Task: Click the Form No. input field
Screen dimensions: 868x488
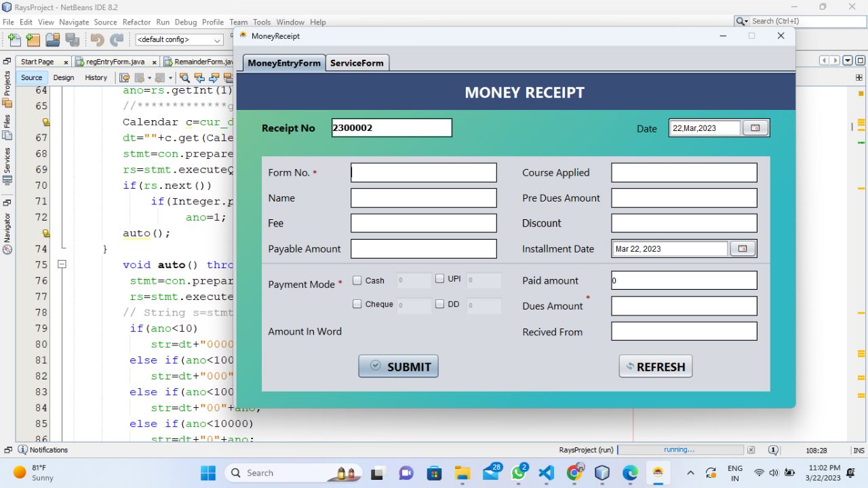Action: [x=423, y=172]
